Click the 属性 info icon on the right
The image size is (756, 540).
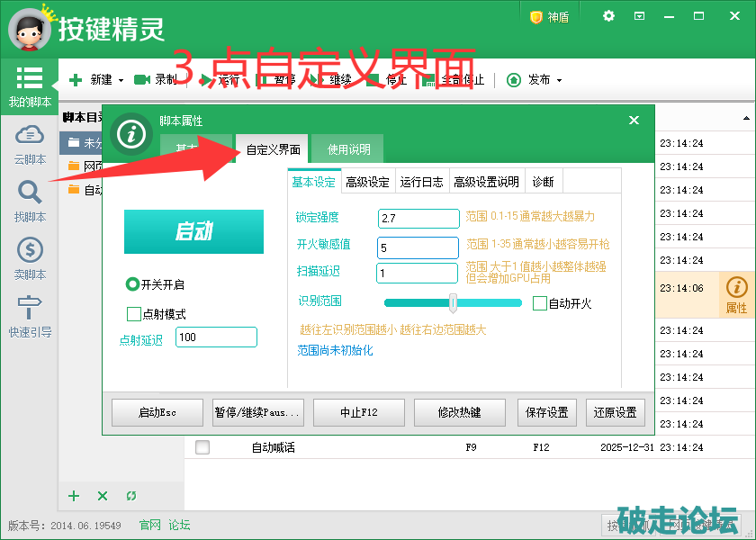point(736,288)
